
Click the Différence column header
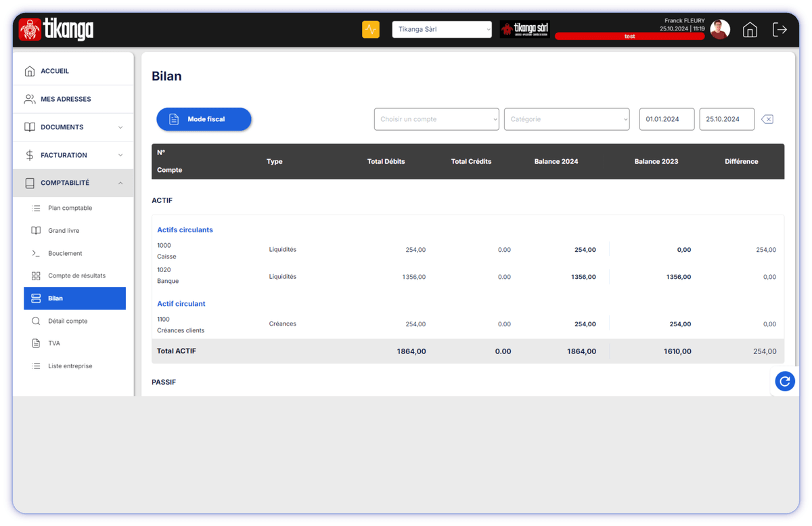pos(742,162)
